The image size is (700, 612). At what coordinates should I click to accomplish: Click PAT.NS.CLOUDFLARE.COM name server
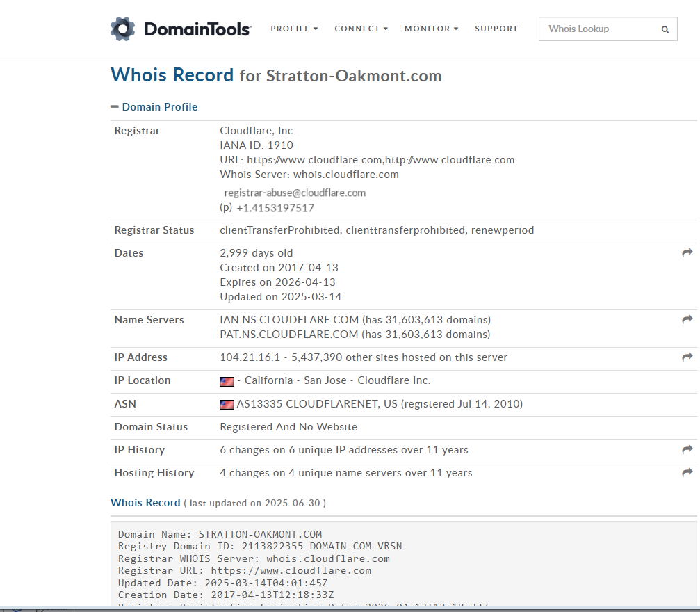pos(289,335)
